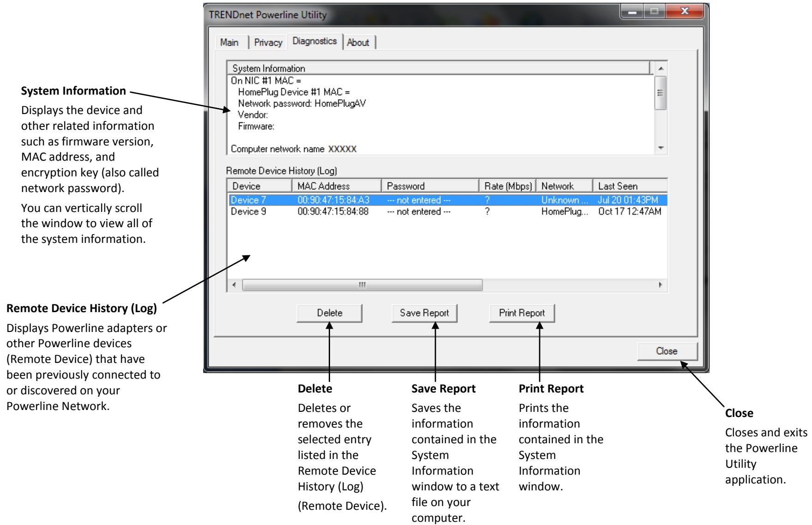Click the Jul 20 01:43PM last seen cell
812x525 pixels.
(x=628, y=200)
